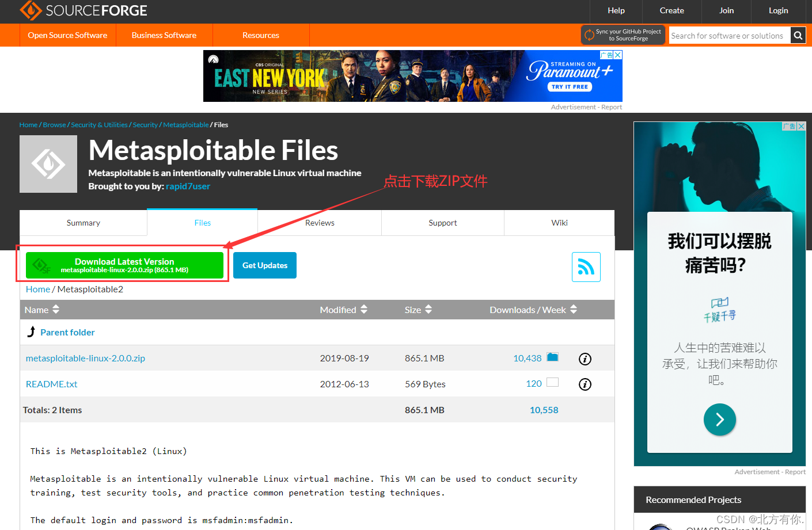Click Help in the top bar

616,10
